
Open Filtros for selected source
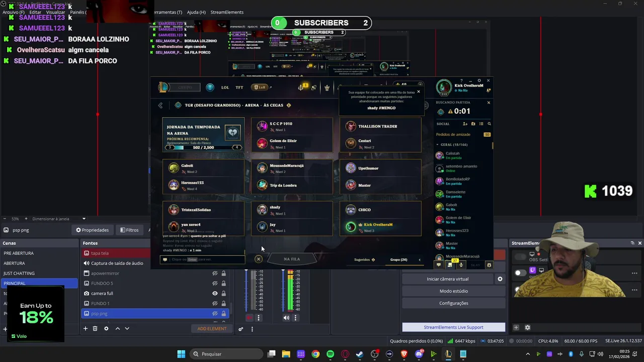click(129, 230)
